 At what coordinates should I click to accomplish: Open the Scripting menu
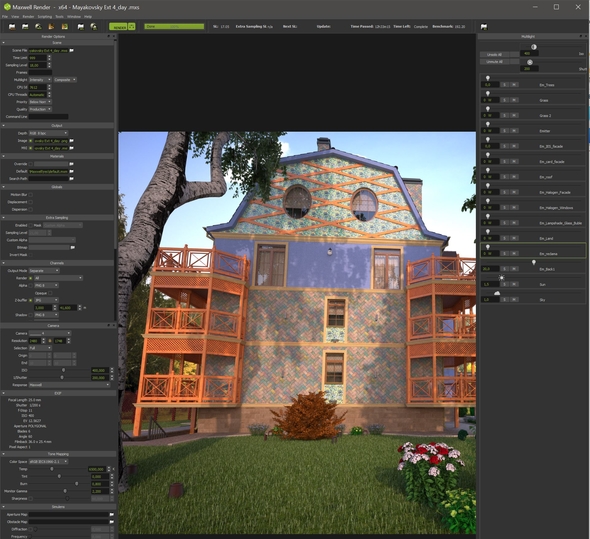tap(45, 17)
